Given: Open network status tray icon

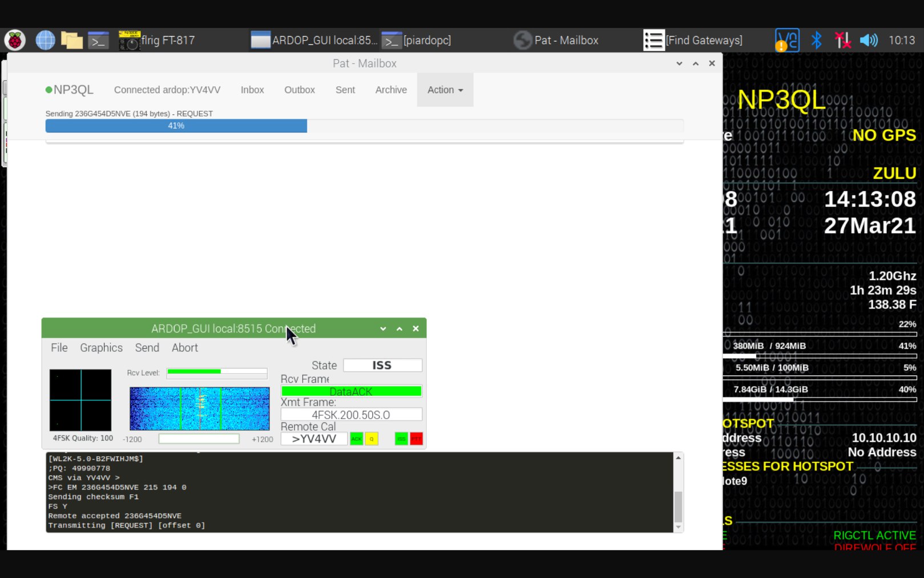Looking at the screenshot, I should (842, 40).
